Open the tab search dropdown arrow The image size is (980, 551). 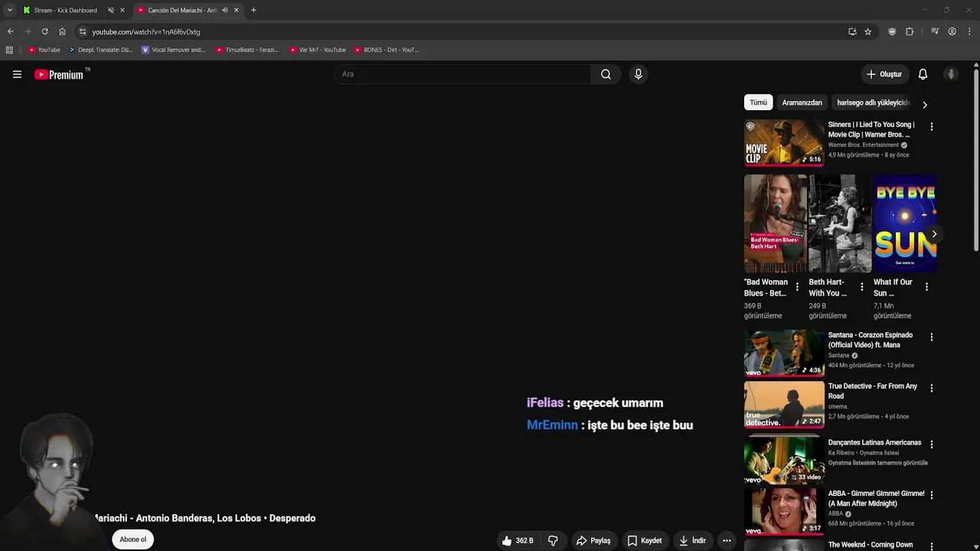click(9, 10)
